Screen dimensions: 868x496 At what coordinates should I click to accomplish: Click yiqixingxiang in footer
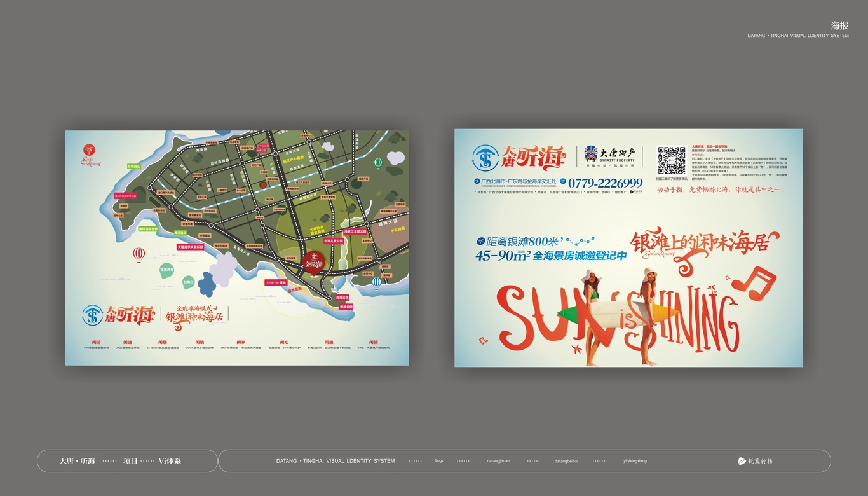click(635, 461)
